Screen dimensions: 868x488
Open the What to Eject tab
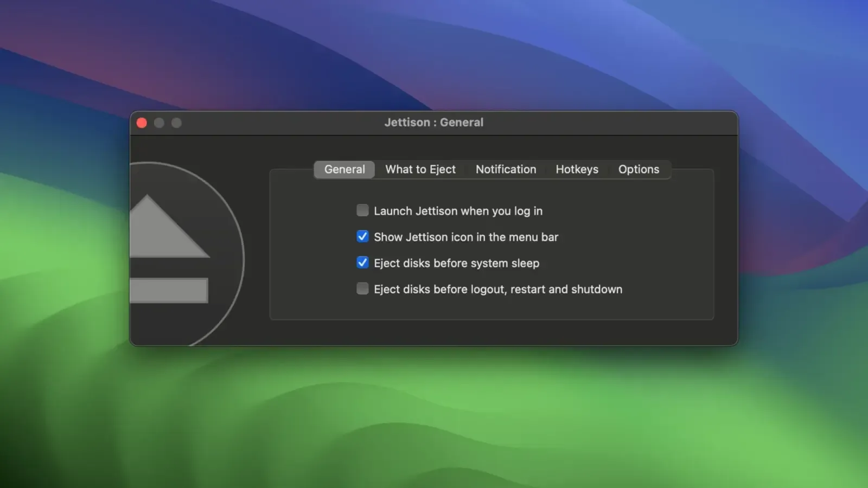[420, 169]
